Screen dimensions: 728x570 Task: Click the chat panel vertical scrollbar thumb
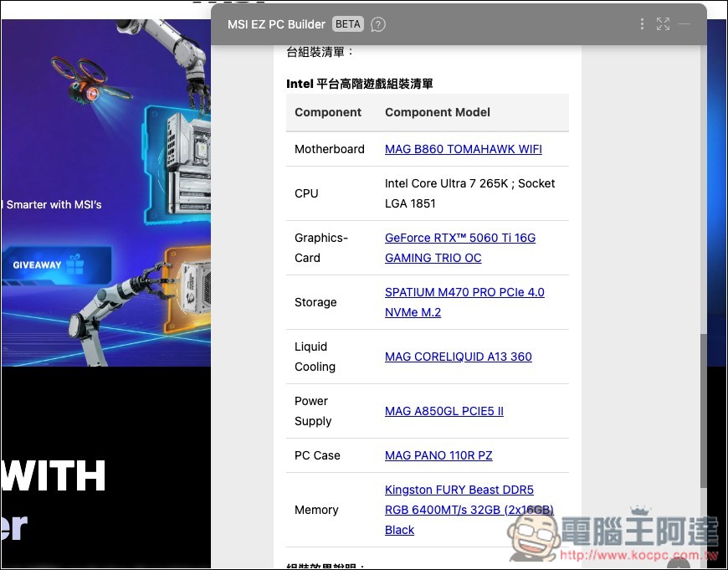click(703, 410)
